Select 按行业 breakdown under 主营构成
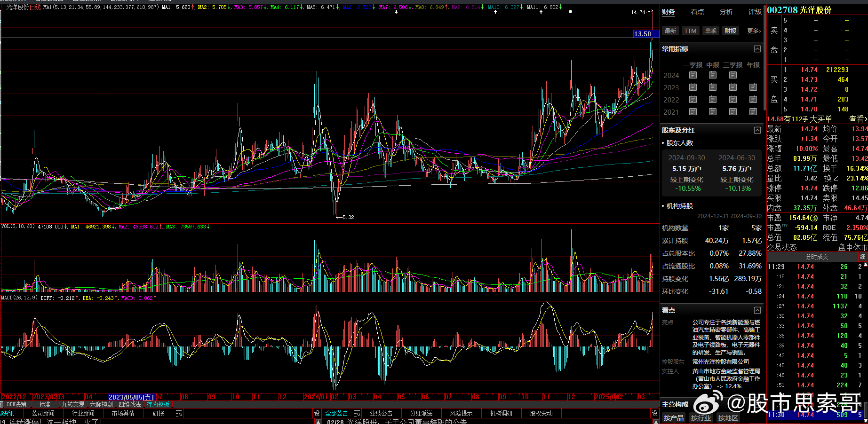The width and height of the screenshot is (868, 424). [701, 418]
